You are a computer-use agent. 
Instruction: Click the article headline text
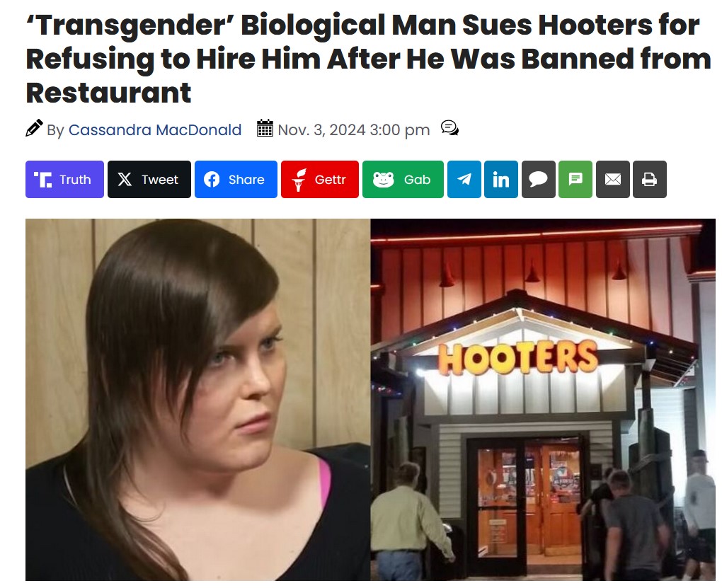368,59
